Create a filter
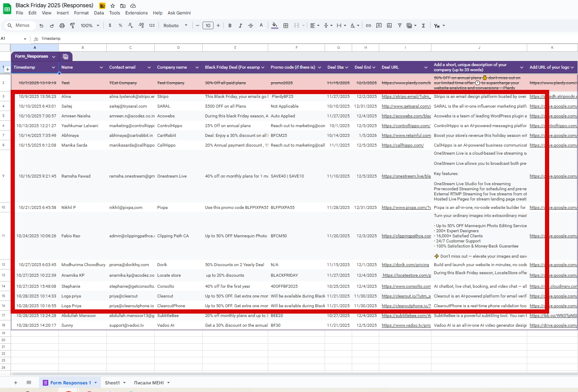This screenshot has width=578, height=392. click(x=400, y=25)
